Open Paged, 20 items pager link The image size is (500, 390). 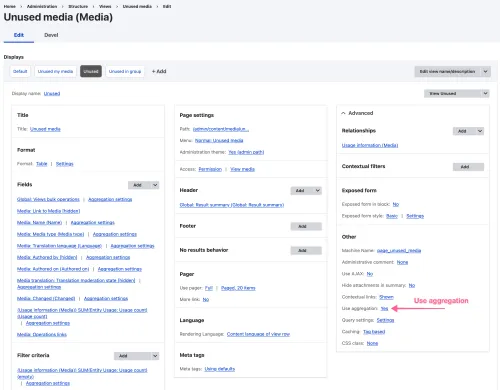pyautogui.click(x=238, y=288)
